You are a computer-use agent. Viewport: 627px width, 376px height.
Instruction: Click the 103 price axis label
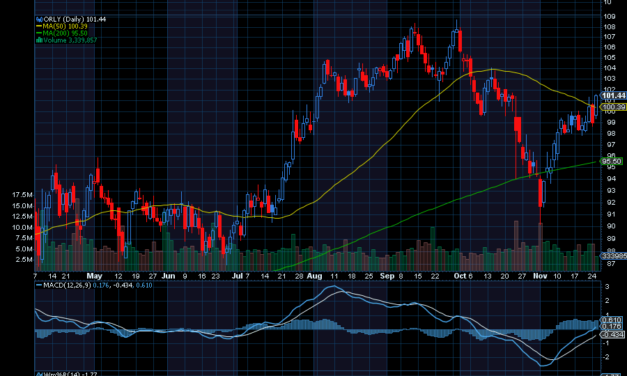(609, 79)
